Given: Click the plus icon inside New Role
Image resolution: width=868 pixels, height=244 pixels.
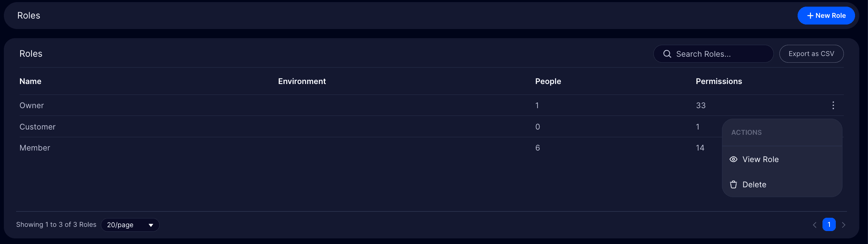Looking at the screenshot, I should [x=810, y=15].
